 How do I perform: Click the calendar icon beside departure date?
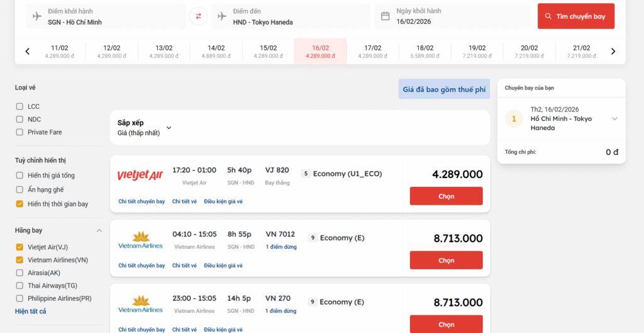(x=386, y=16)
